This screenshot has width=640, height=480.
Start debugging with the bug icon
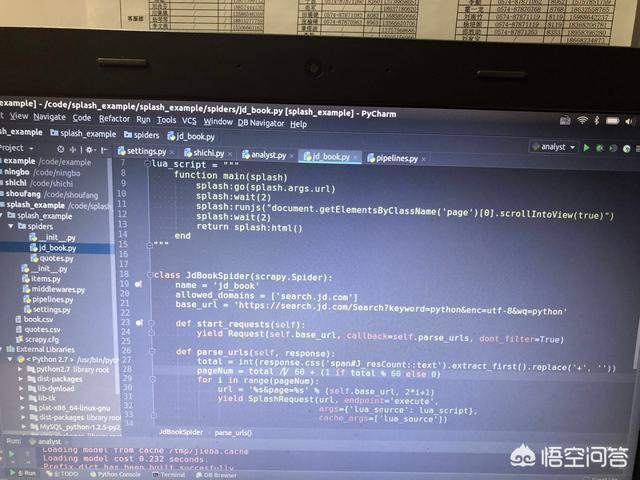pos(600,148)
